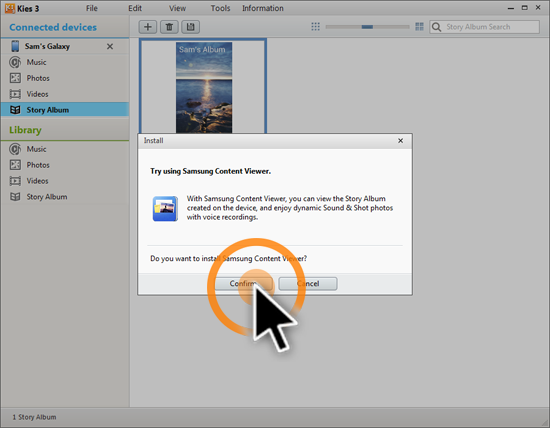Close the Install dialog with X
This screenshot has width=550, height=428.
click(400, 141)
